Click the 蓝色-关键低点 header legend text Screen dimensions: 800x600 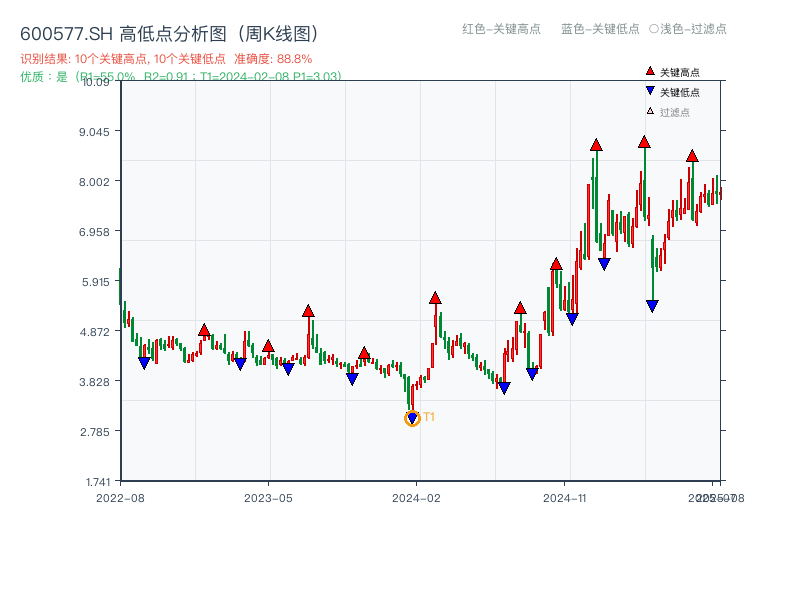click(600, 29)
